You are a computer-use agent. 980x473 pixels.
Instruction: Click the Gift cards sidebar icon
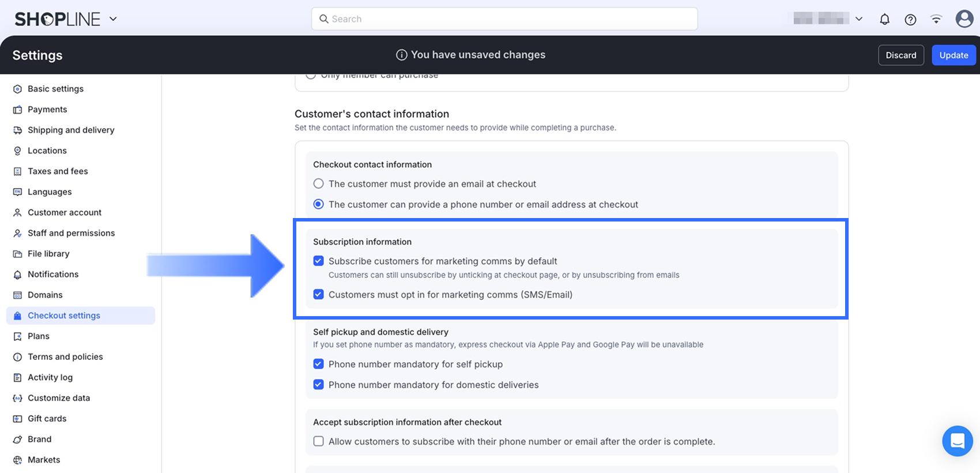[x=17, y=419]
